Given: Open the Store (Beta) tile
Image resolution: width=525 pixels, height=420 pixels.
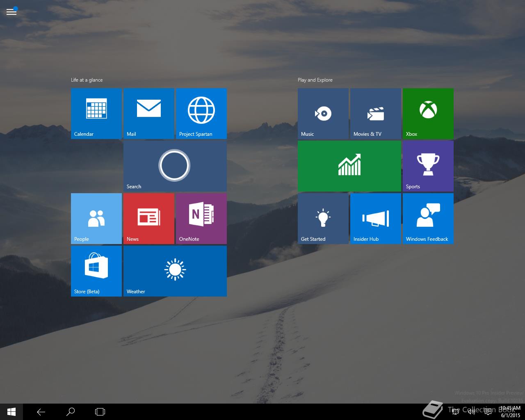Looking at the screenshot, I should [96, 271].
